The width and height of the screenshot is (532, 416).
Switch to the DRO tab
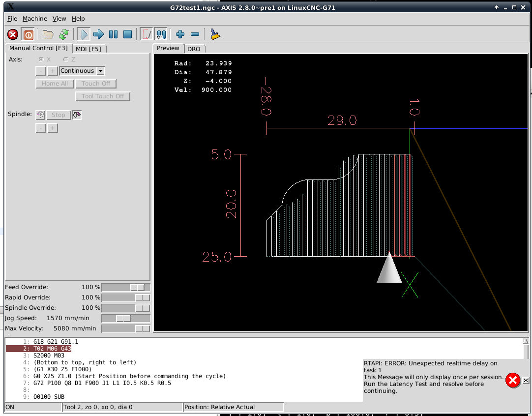(194, 49)
